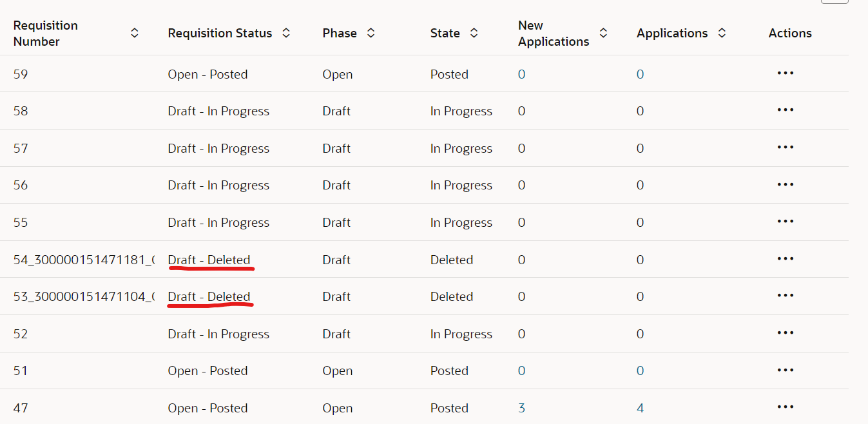Click the sort icon on the Phase column
Viewport: 868px width, 424px height.
(371, 32)
